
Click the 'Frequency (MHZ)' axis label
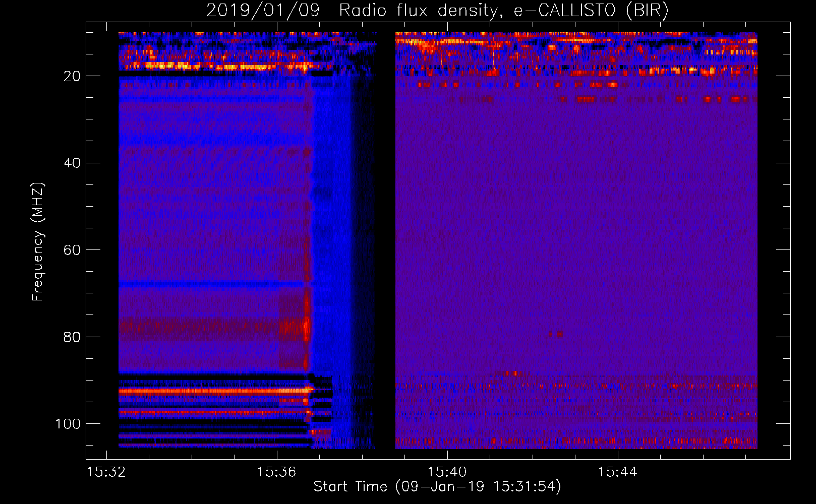38,241
